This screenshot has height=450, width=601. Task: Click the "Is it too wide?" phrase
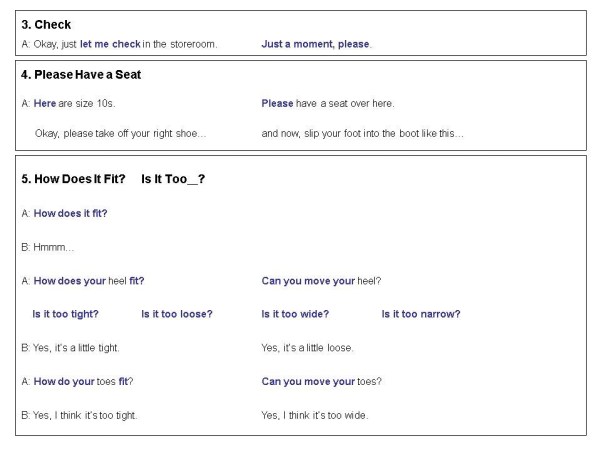[295, 314]
